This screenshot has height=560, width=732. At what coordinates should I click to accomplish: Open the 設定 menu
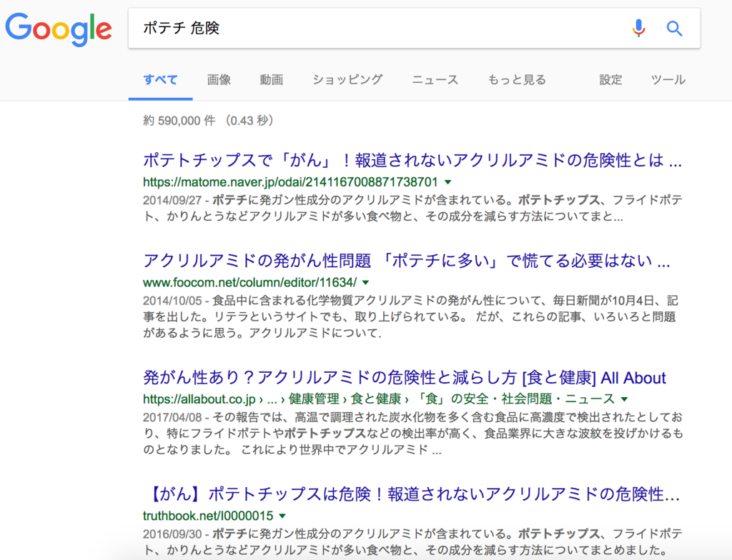tap(610, 80)
